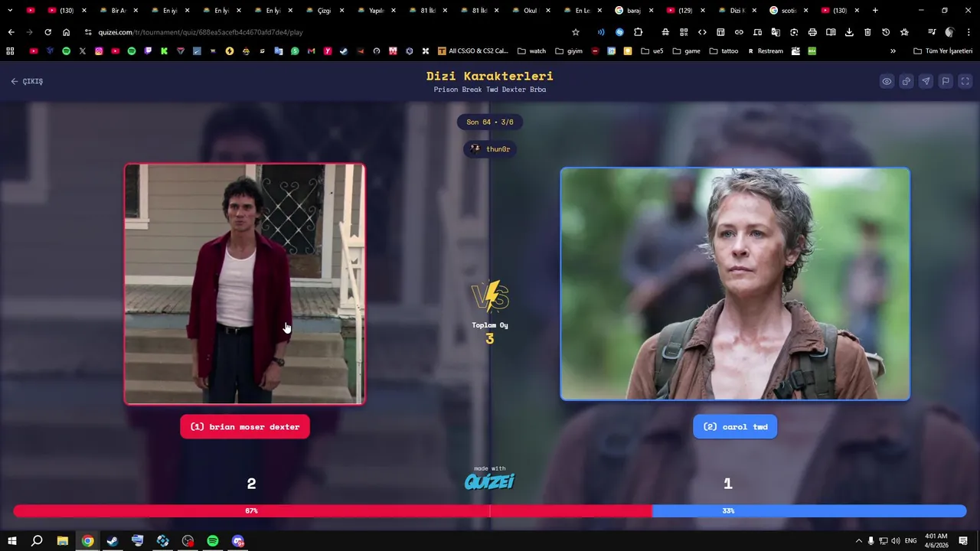Toggle the eye visibility icon in quiz header
Image resolution: width=980 pixels, height=551 pixels.
(887, 81)
